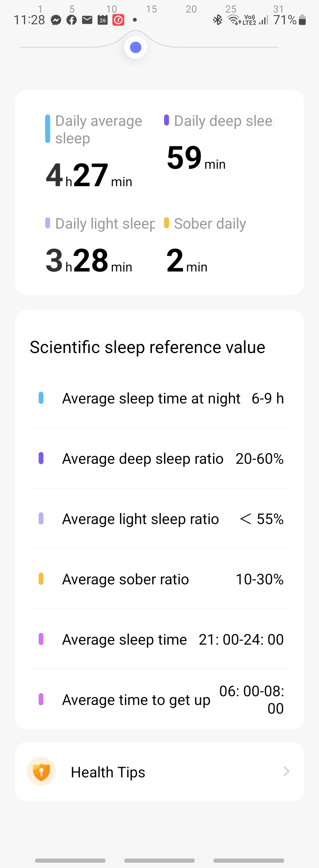Screen dimensions: 319x868
Task: Tap the Average sleep time at night row
Action: pos(159,398)
